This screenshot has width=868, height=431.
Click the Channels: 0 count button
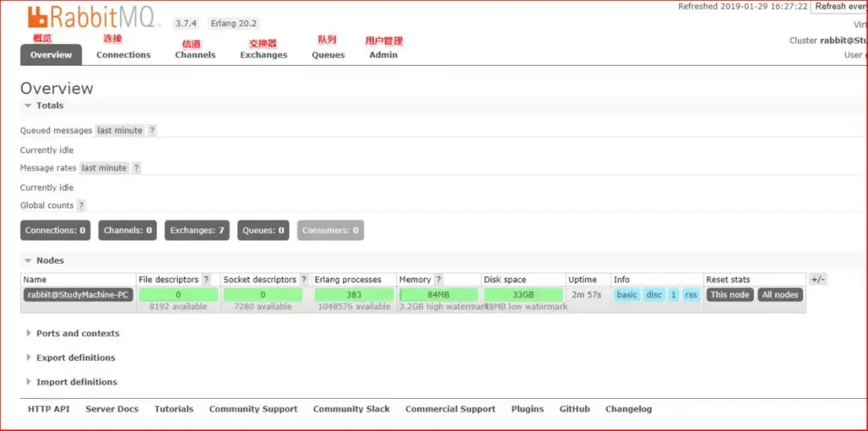point(127,231)
